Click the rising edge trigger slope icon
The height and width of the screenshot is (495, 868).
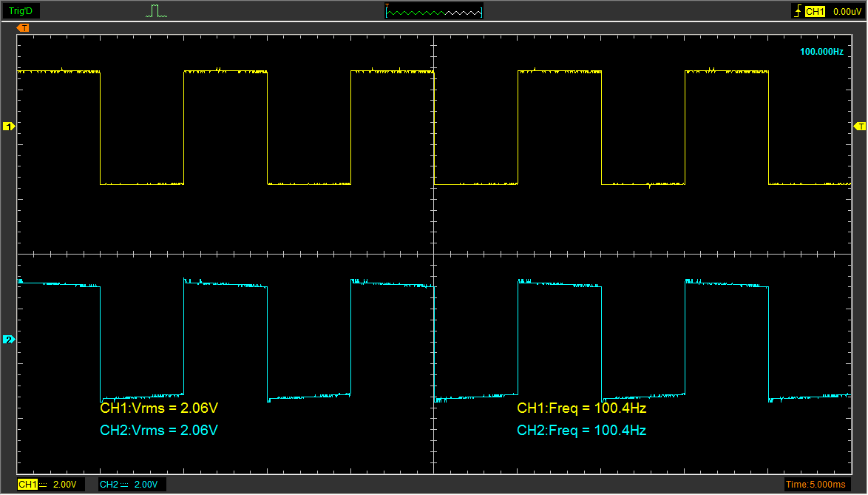click(798, 11)
